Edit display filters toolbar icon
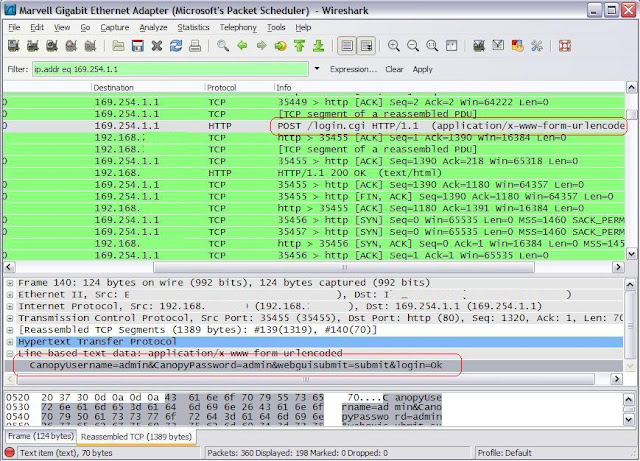This screenshot has height=461, width=640. click(498, 46)
